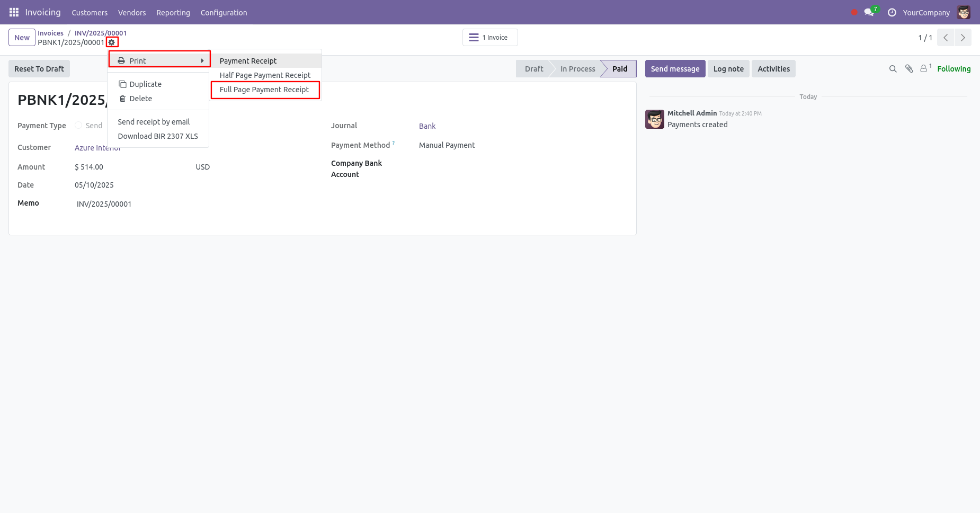Screen dimensions: 980x513
Task: Open the apps grid menu icon
Action: [14, 12]
